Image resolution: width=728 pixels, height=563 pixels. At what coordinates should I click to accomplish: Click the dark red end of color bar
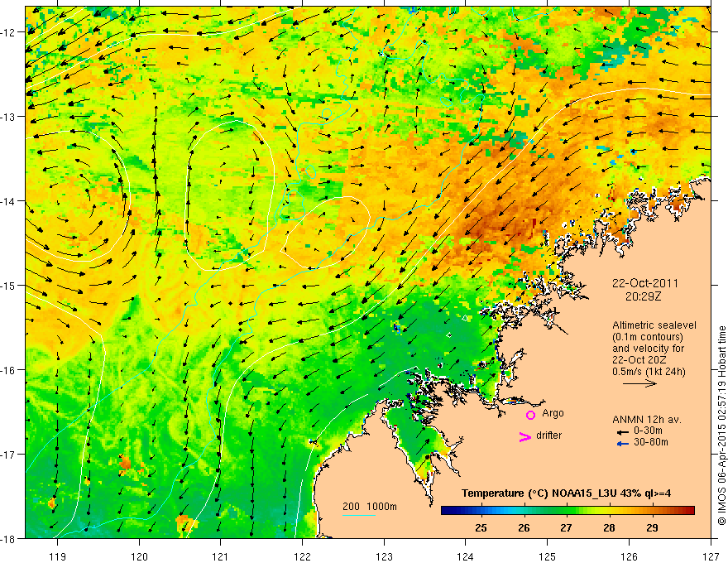pos(689,511)
